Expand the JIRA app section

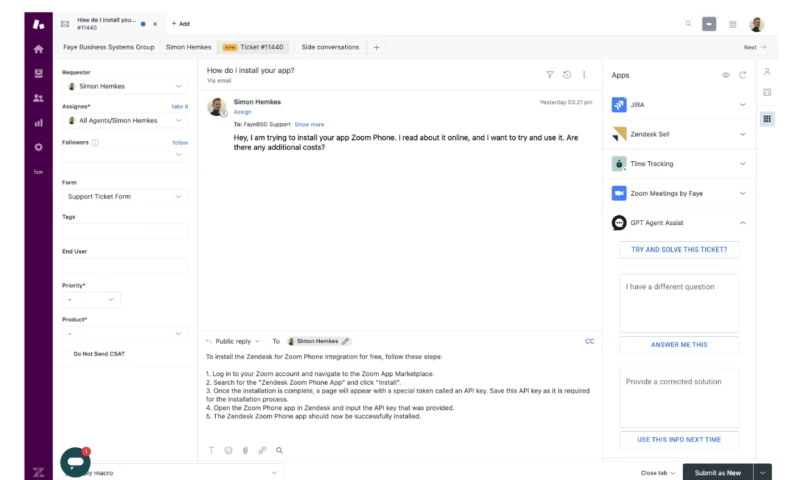pos(742,105)
